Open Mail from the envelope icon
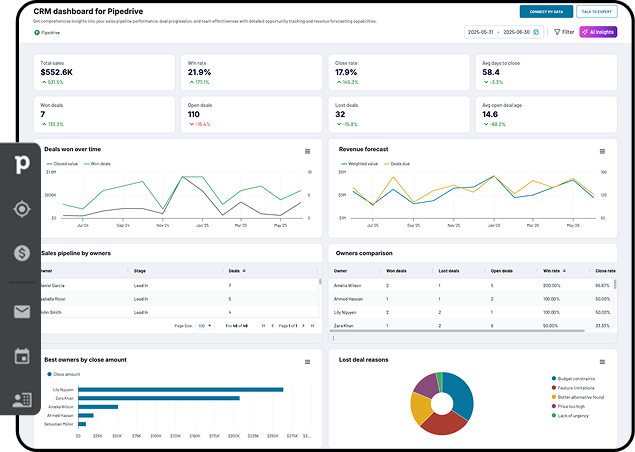The image size is (635, 452). click(21, 312)
